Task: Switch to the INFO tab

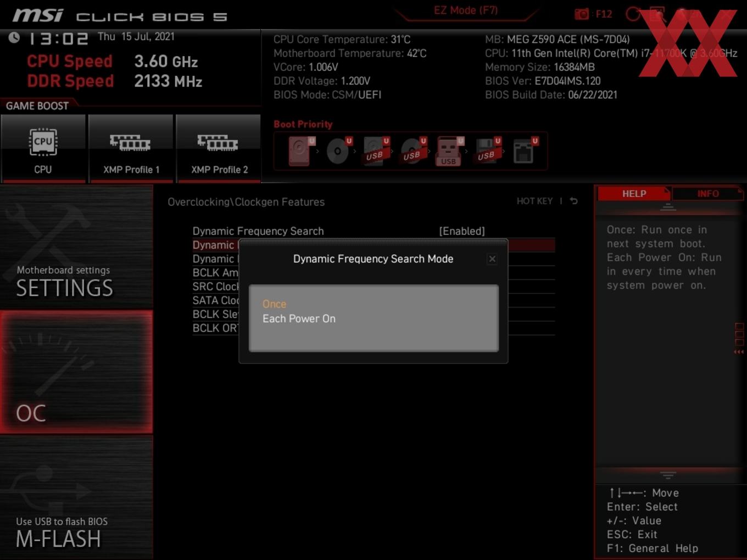Action: pos(708,194)
